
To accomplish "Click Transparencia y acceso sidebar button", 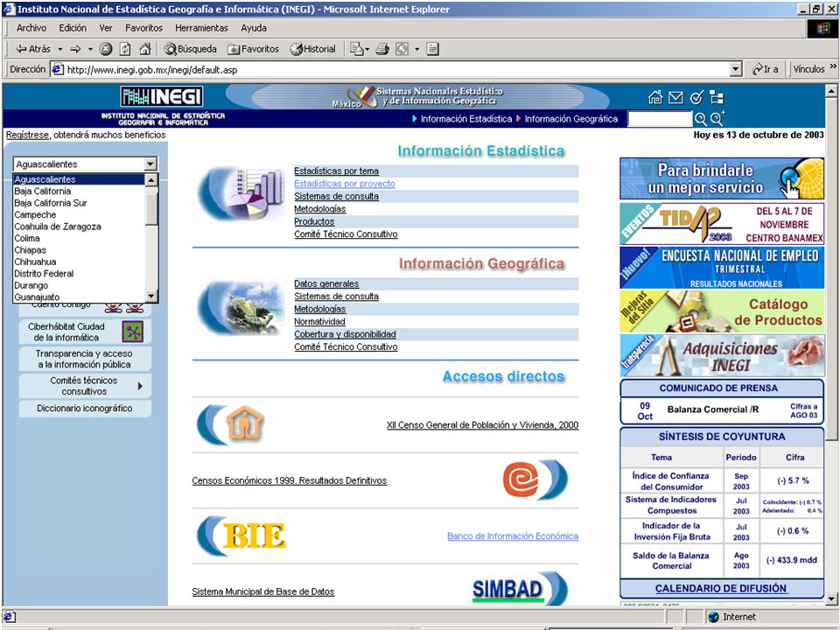I will point(85,359).
